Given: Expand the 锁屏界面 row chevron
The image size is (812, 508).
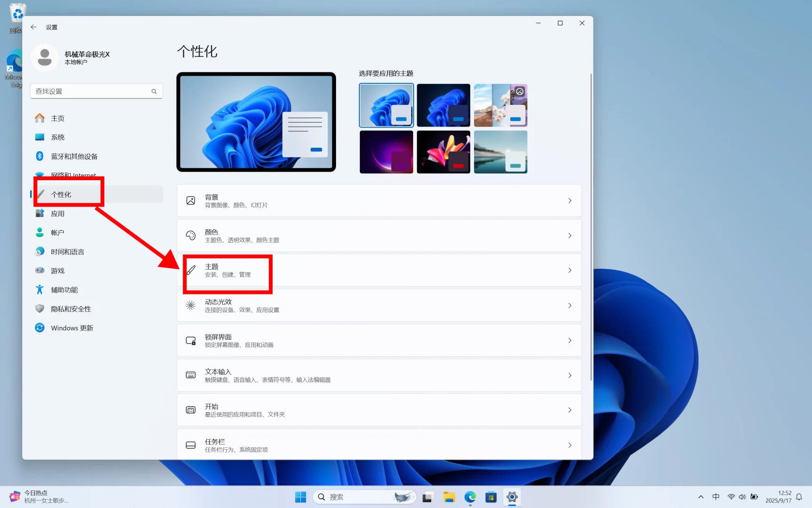Looking at the screenshot, I should 570,341.
